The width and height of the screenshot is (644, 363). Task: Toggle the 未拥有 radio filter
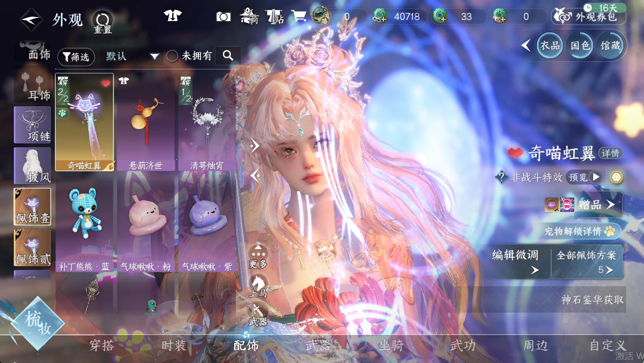click(172, 56)
